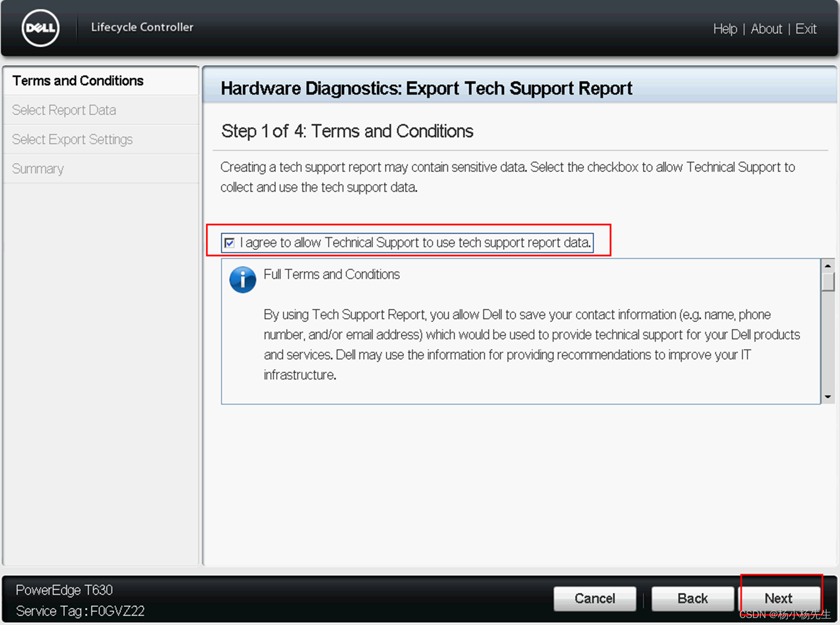Click the Next button
The height and width of the screenshot is (625, 840).
(778, 598)
